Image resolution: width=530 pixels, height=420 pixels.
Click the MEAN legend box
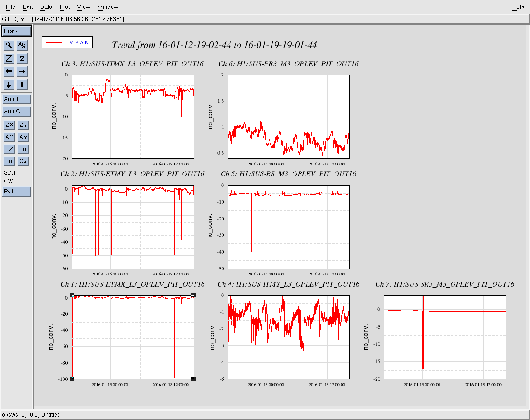pyautogui.click(x=68, y=42)
